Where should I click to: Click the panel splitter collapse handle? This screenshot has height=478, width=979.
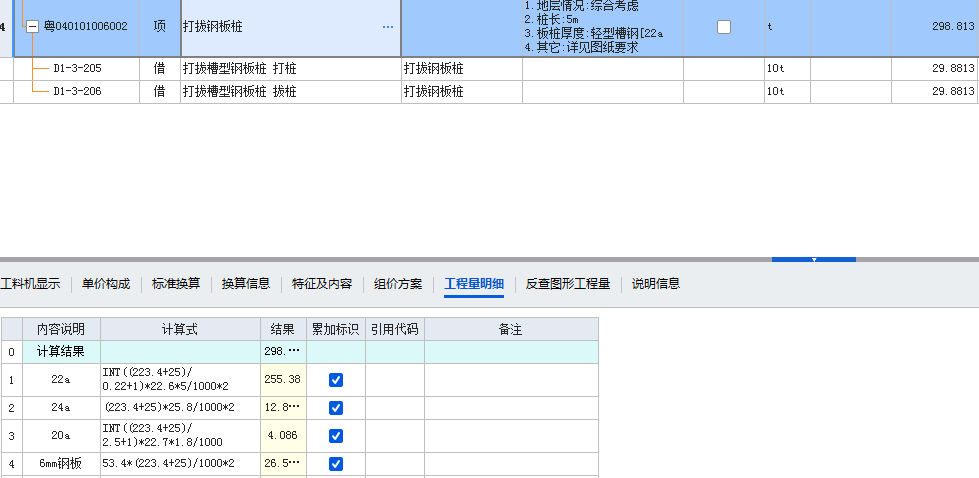click(x=814, y=259)
